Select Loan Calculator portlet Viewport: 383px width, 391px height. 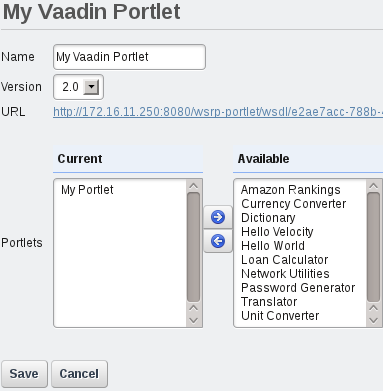click(284, 260)
